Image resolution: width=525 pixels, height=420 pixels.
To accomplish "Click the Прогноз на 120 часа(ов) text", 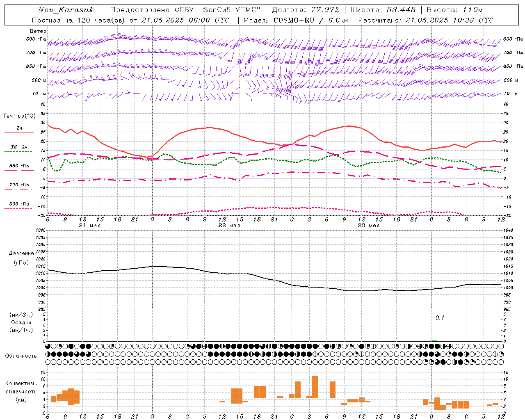I will pyautogui.click(x=79, y=20).
